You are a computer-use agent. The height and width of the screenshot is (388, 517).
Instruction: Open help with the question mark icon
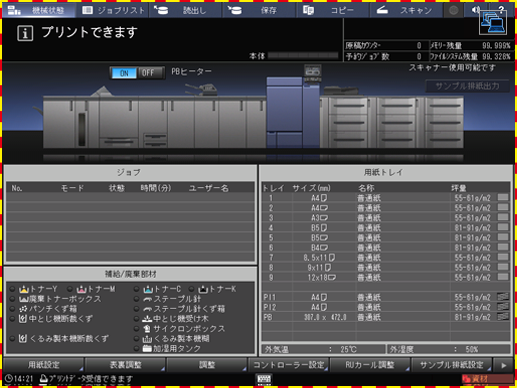click(x=501, y=9)
